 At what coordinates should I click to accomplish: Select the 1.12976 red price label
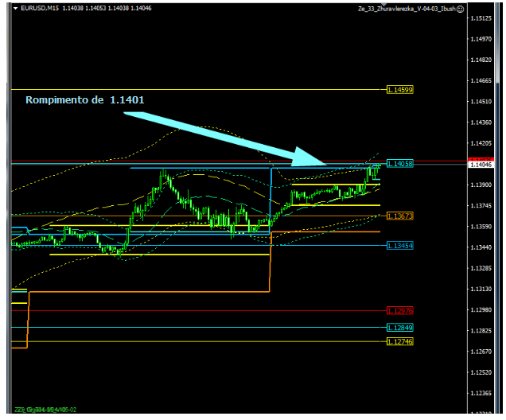click(400, 311)
